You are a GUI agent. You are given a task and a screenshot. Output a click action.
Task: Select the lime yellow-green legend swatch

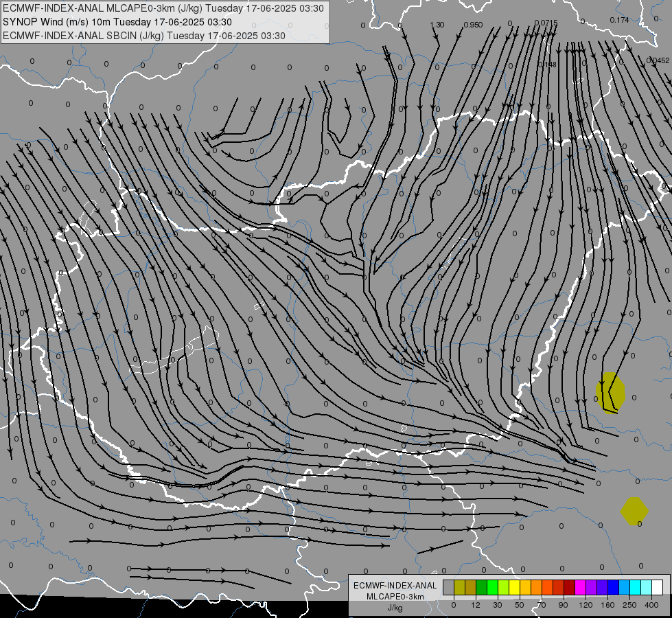coord(504,587)
